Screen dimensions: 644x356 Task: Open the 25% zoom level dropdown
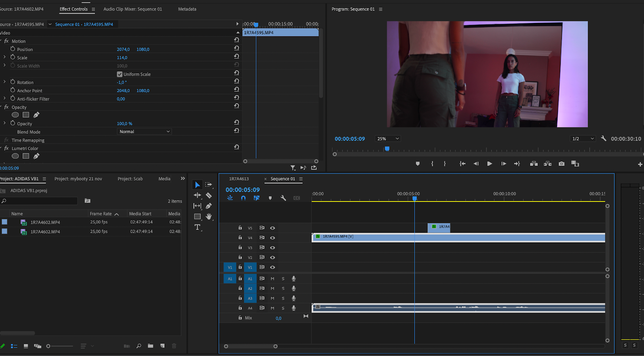(x=388, y=139)
